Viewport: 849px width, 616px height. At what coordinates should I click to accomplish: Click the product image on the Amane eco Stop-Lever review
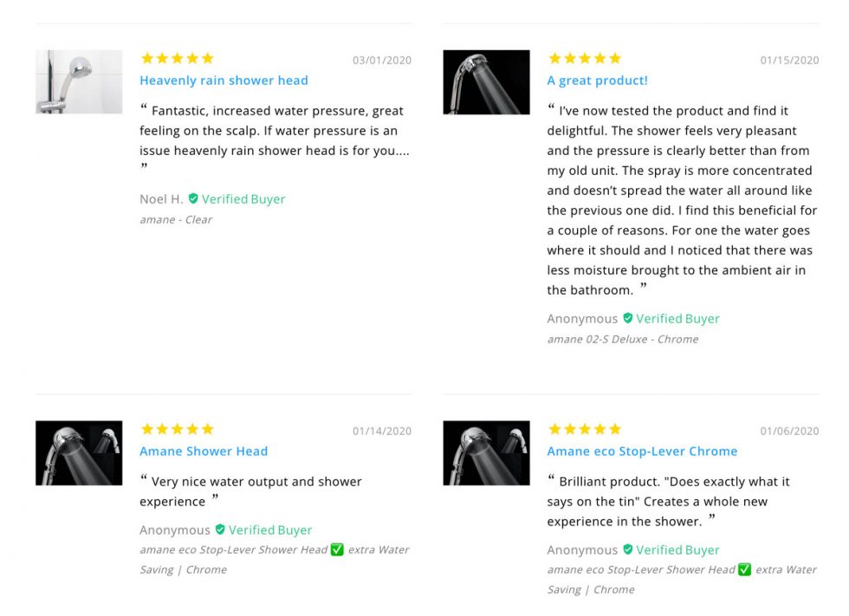[486, 452]
